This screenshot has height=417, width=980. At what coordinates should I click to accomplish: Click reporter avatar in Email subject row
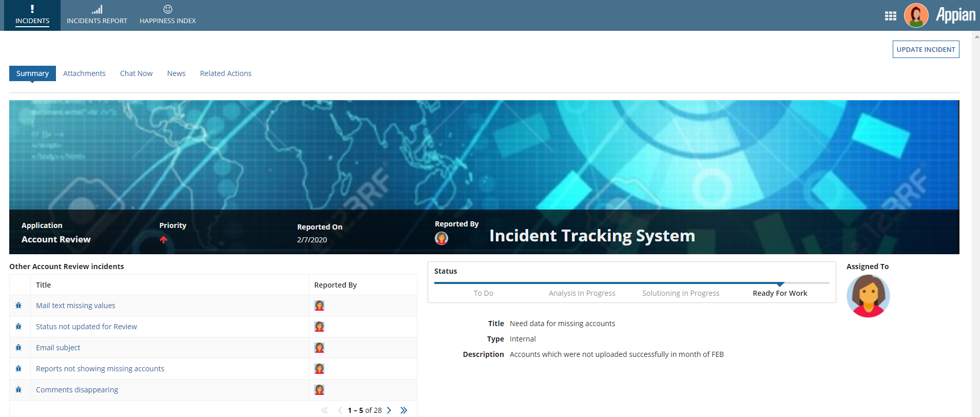pos(319,348)
